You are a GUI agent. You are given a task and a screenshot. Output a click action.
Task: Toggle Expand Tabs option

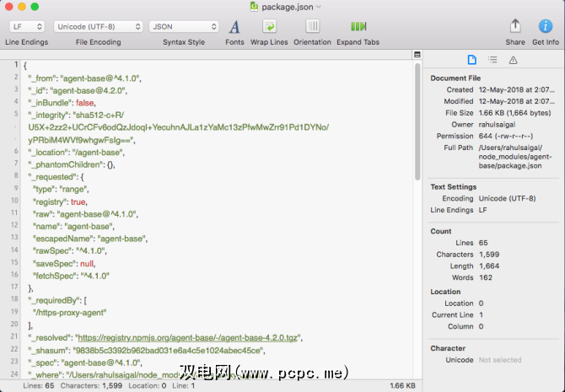[x=358, y=27]
